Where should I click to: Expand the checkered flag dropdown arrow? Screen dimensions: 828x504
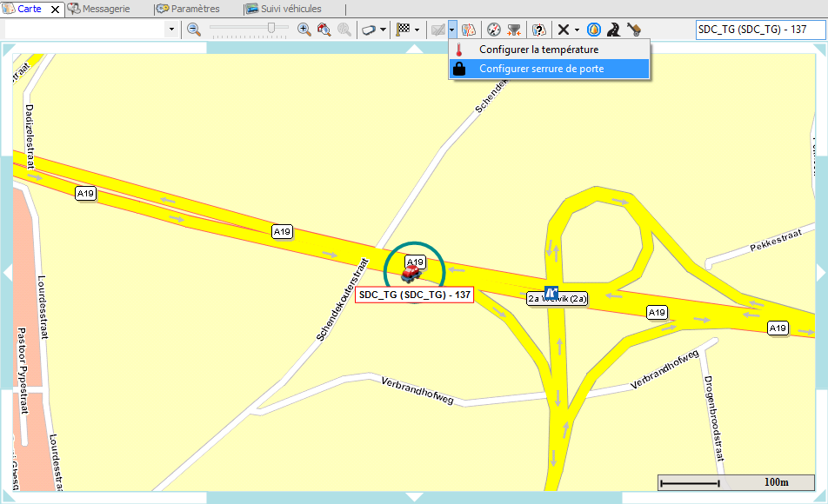[x=417, y=30]
